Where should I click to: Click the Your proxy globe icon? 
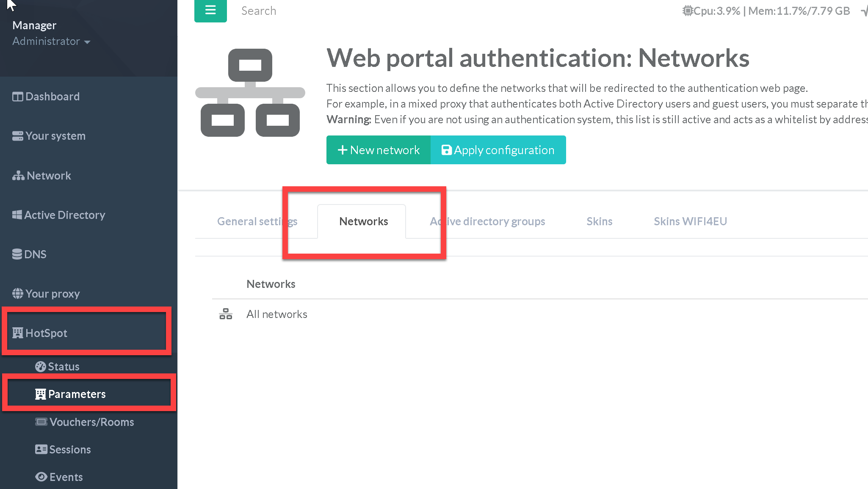[18, 294]
